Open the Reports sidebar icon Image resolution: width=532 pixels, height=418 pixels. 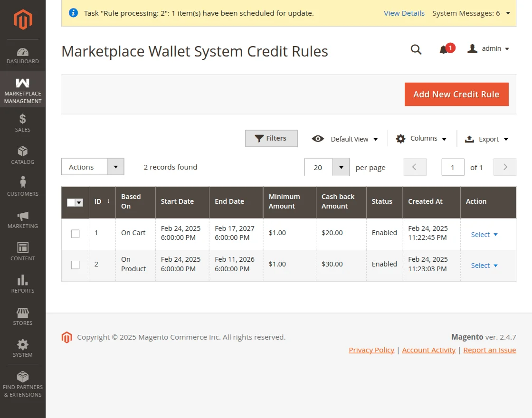point(22,282)
